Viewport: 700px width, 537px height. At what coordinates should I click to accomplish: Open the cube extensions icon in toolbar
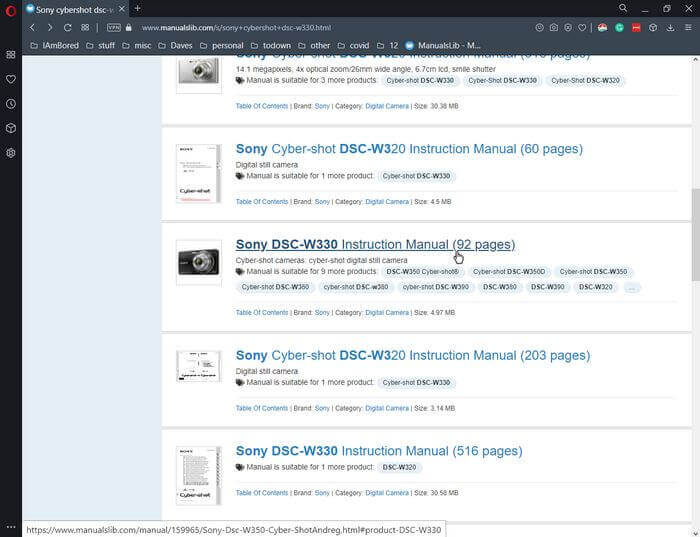coord(653,28)
